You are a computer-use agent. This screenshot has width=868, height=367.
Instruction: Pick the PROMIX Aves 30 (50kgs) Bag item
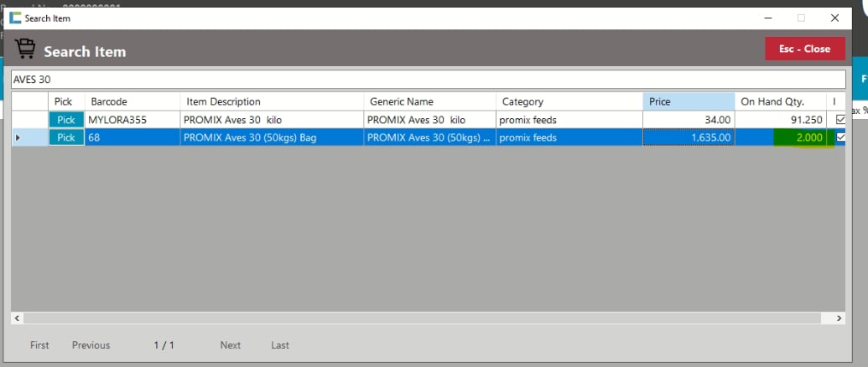coord(66,137)
